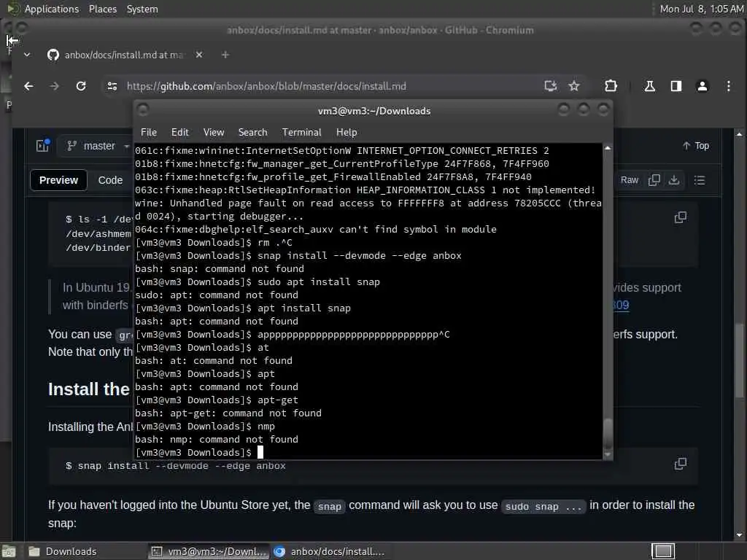The image size is (747, 560).
Task: Click the clock showing Mon Jul 8
Action: [x=701, y=9]
